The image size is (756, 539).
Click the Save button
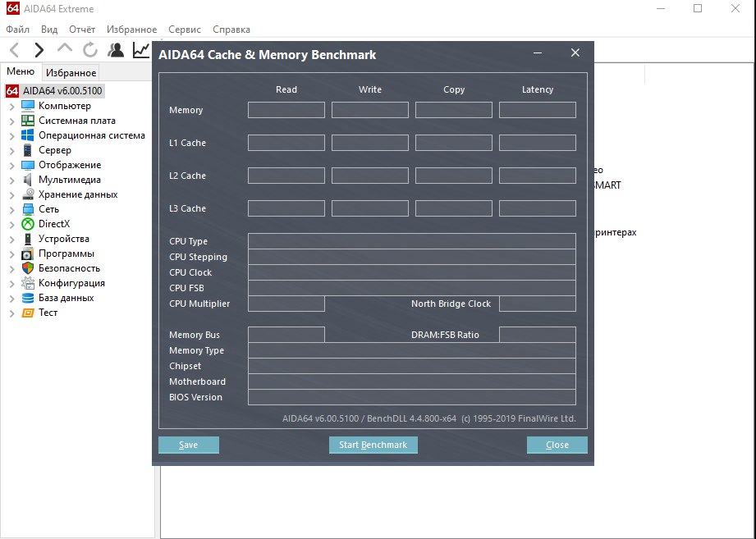tap(189, 445)
